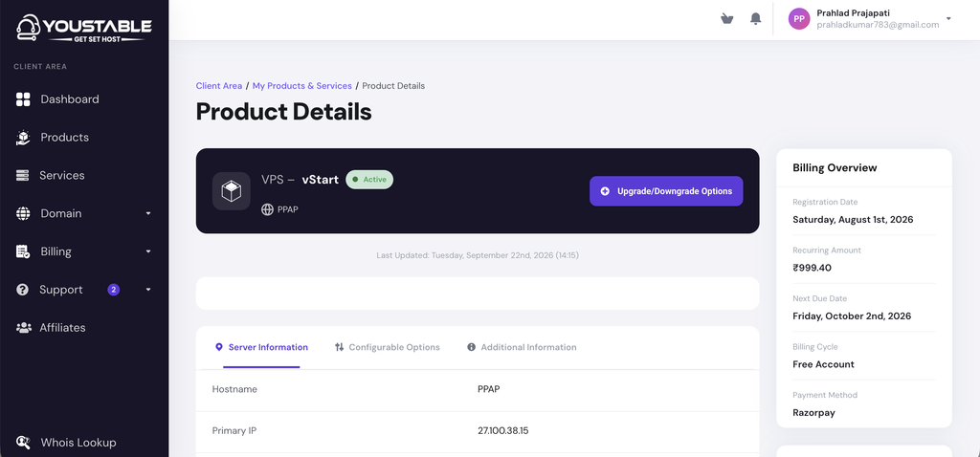Click the Hostname value PPAP

pyautogui.click(x=489, y=389)
